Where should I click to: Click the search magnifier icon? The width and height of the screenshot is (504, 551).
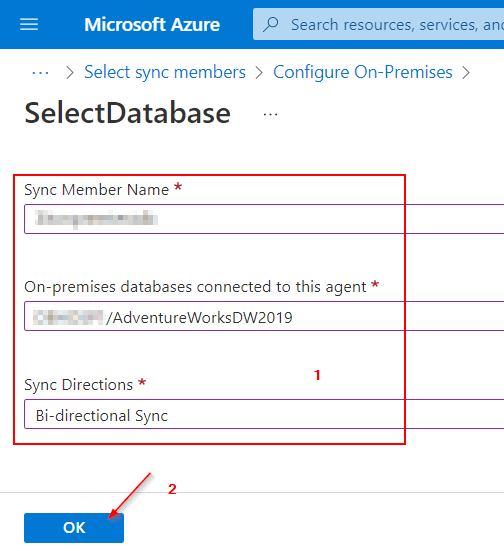[271, 25]
